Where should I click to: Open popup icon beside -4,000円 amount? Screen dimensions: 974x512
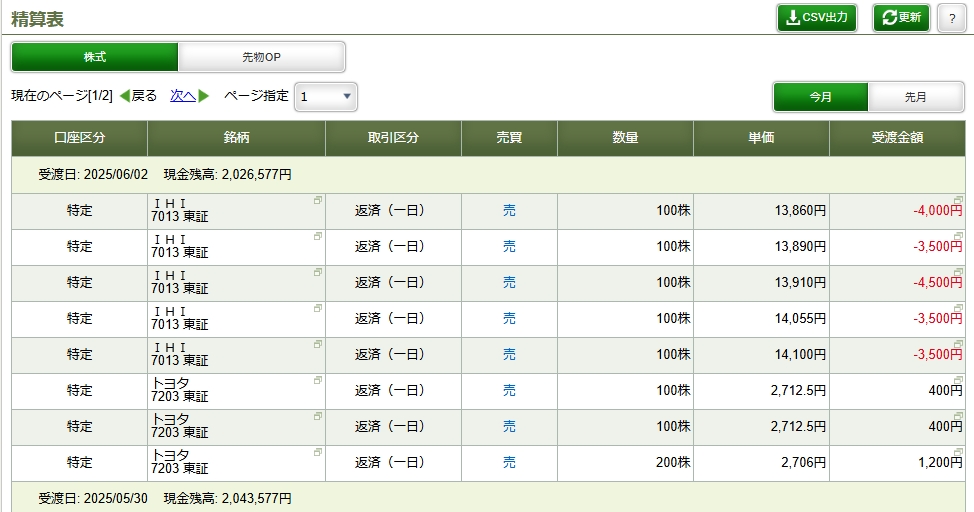point(958,200)
